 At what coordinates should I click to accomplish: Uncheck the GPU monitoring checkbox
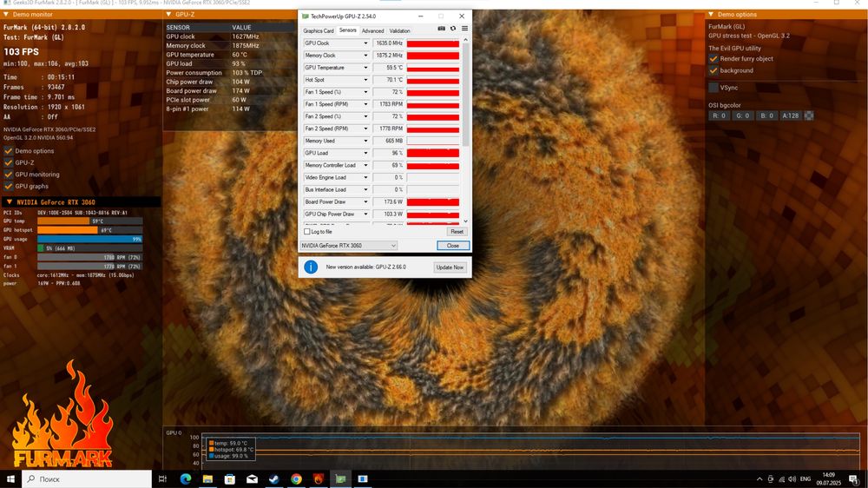click(9, 174)
